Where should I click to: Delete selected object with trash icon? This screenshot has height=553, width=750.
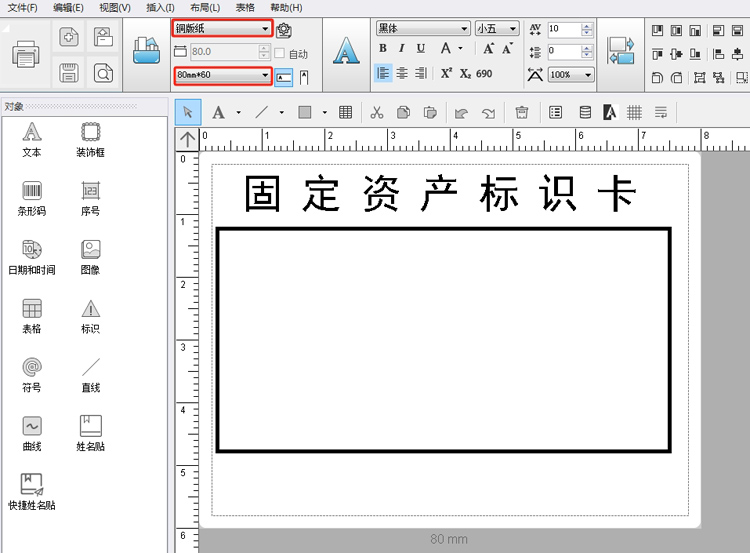tap(521, 112)
